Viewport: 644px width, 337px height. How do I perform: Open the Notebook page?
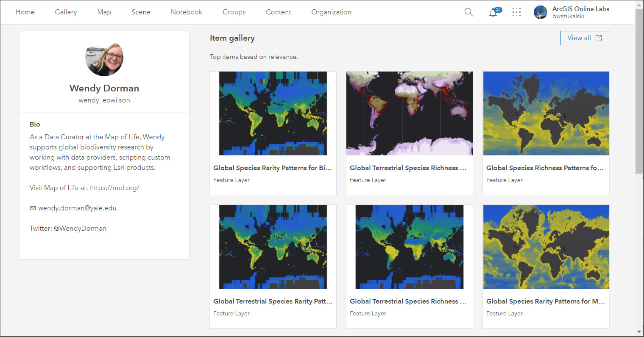(x=187, y=12)
